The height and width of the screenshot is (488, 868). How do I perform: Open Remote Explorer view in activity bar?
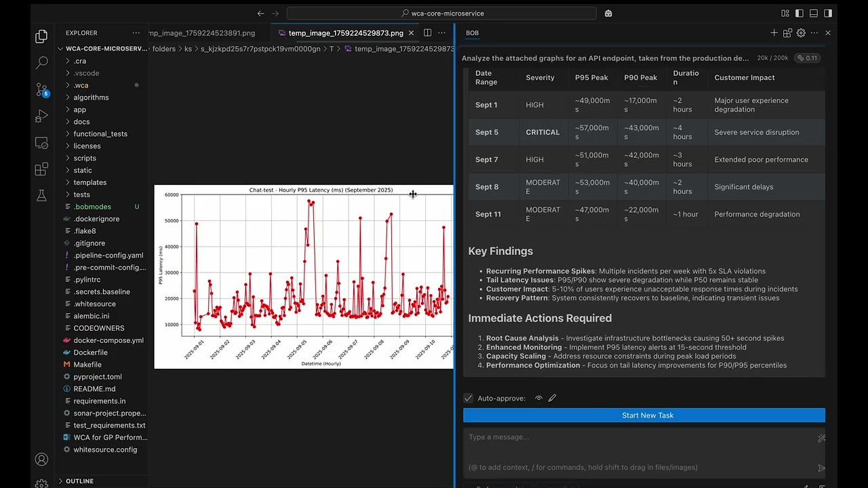41,143
